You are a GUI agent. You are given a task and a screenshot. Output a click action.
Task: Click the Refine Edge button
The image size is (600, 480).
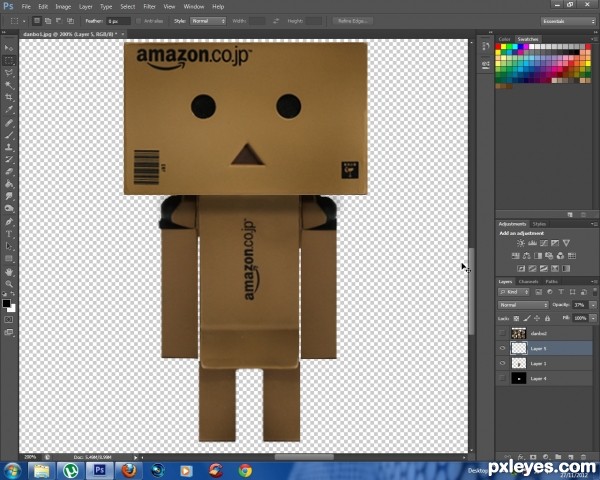[x=352, y=21]
